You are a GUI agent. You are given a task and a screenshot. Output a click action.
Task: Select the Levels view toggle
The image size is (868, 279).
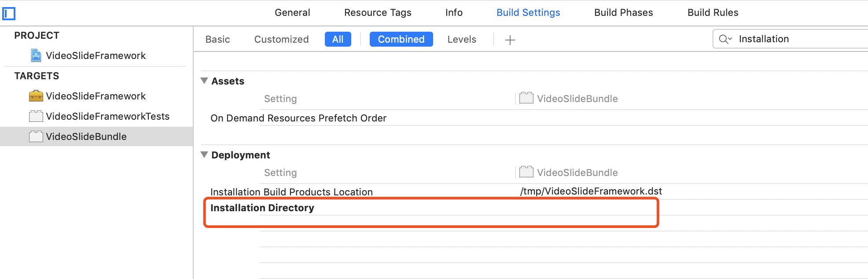(x=461, y=39)
